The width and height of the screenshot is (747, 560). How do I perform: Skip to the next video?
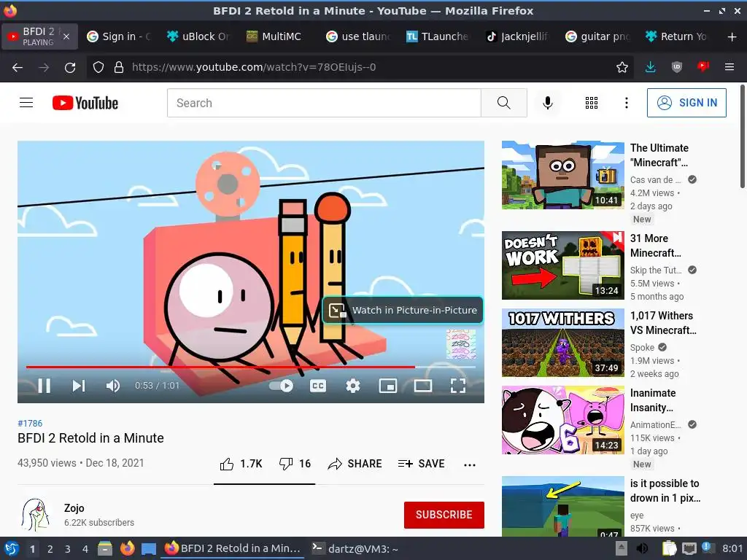pos(79,386)
